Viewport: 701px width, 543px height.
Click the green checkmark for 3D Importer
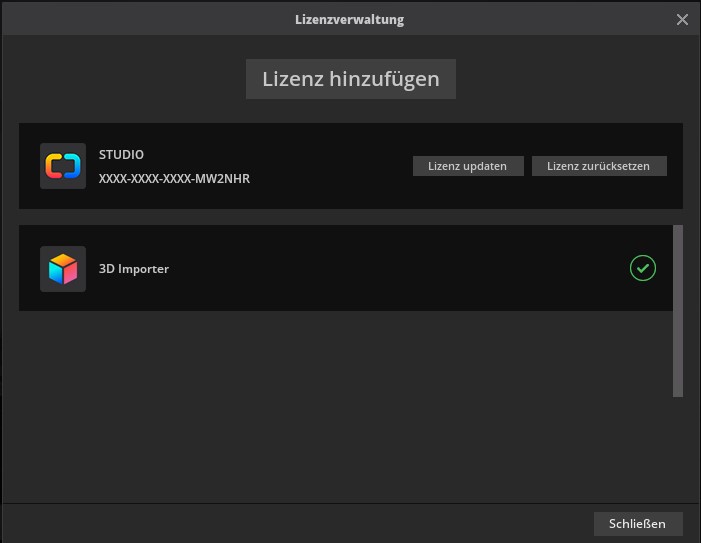click(x=643, y=268)
